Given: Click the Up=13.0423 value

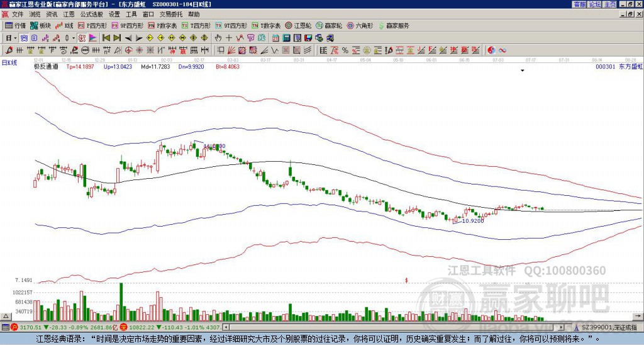Looking at the screenshot, I should [x=118, y=66].
